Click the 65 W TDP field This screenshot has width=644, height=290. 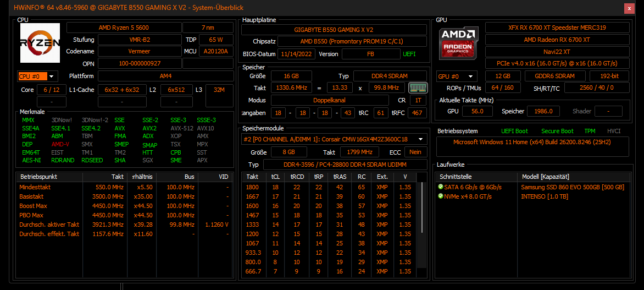click(216, 40)
